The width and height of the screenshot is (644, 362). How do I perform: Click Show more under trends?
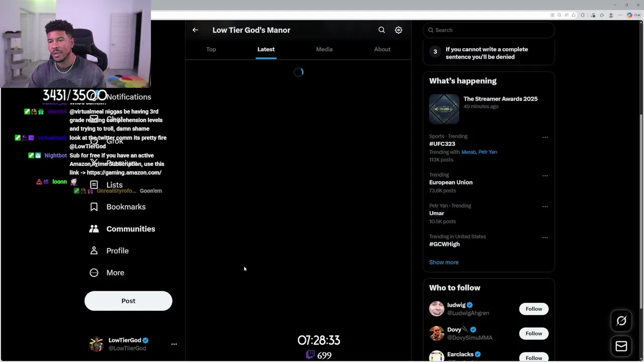click(444, 262)
